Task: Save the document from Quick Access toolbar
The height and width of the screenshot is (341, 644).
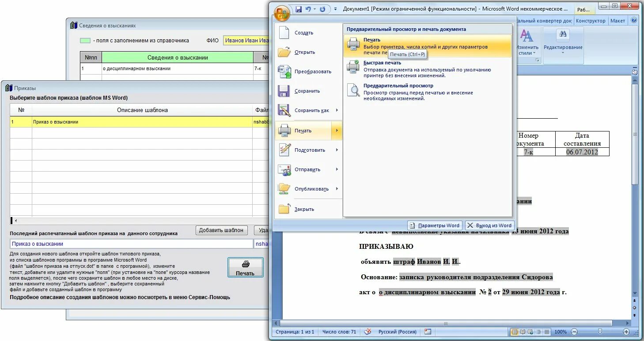Action: pos(299,9)
